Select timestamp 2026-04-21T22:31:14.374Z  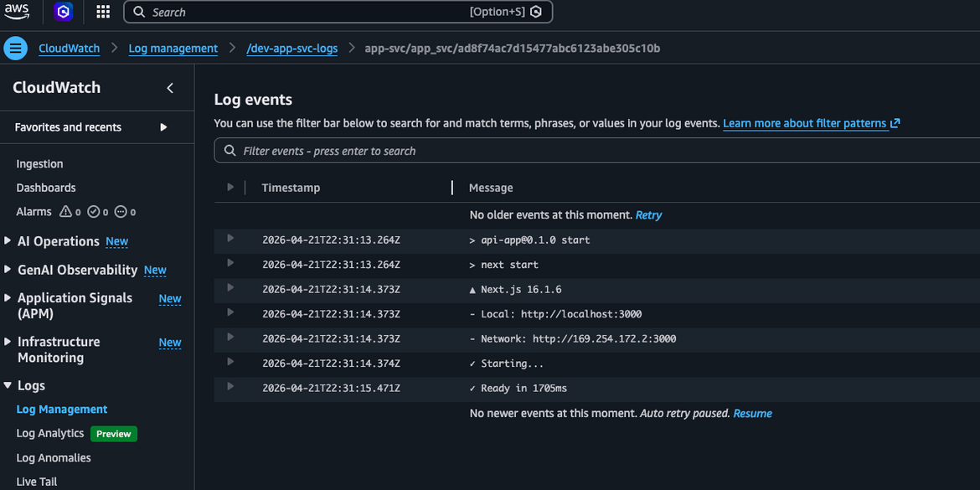pos(331,364)
